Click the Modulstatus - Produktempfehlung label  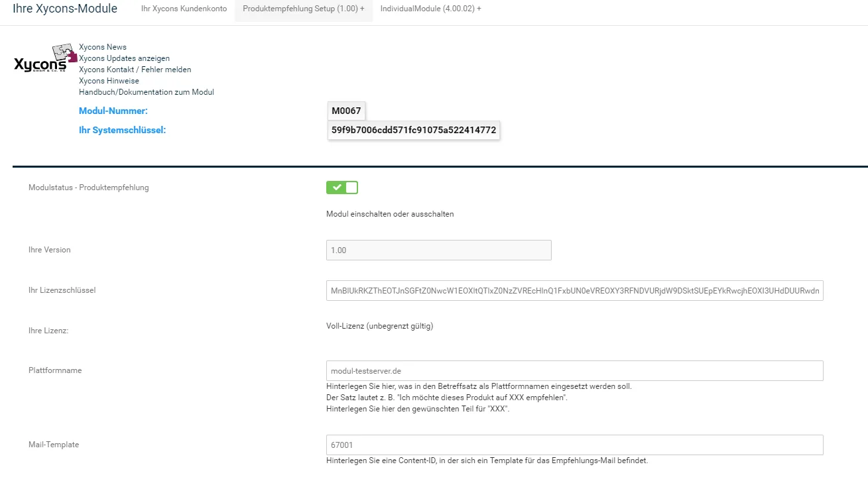pos(89,188)
